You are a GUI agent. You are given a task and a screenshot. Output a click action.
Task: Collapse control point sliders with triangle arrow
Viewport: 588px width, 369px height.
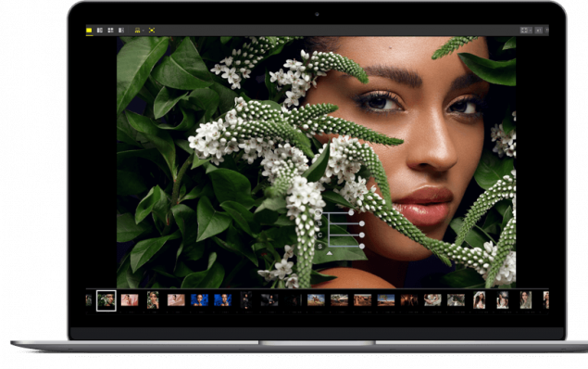[330, 253]
